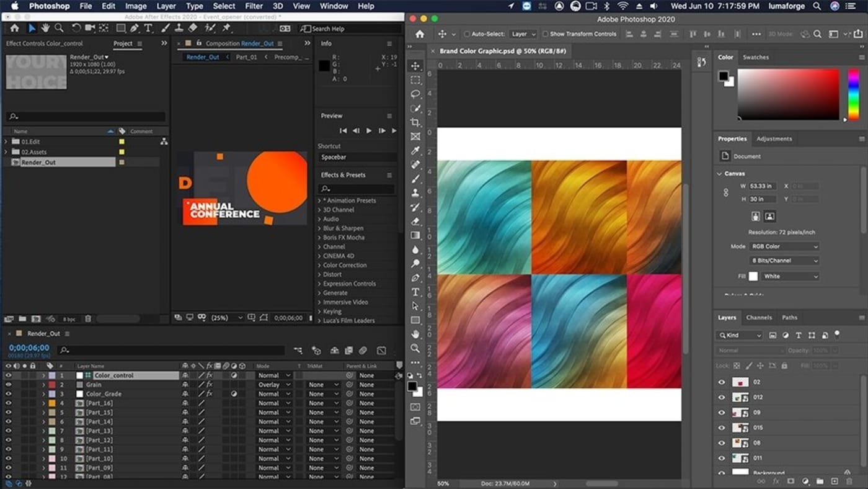Click the hue slider in Color panel
The width and height of the screenshot is (868, 489).
pos(853,94)
